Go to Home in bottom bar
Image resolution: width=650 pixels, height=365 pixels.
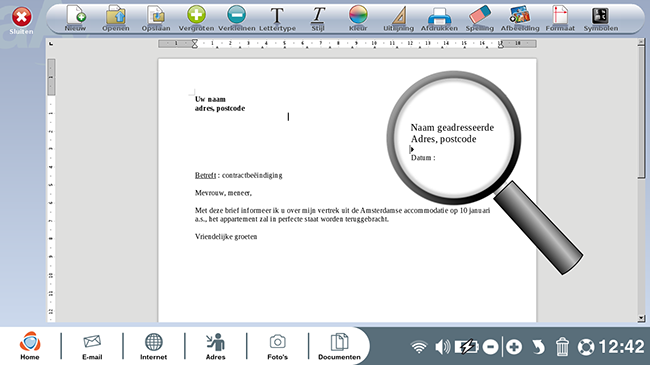click(x=30, y=346)
